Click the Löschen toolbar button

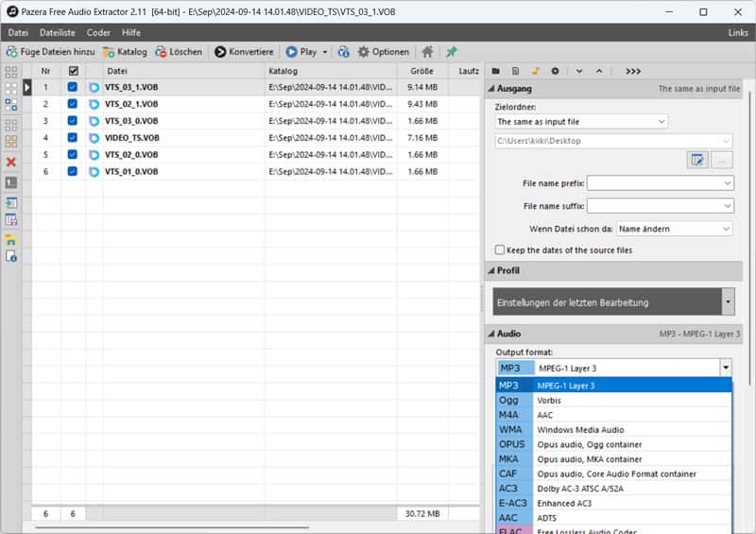(179, 52)
